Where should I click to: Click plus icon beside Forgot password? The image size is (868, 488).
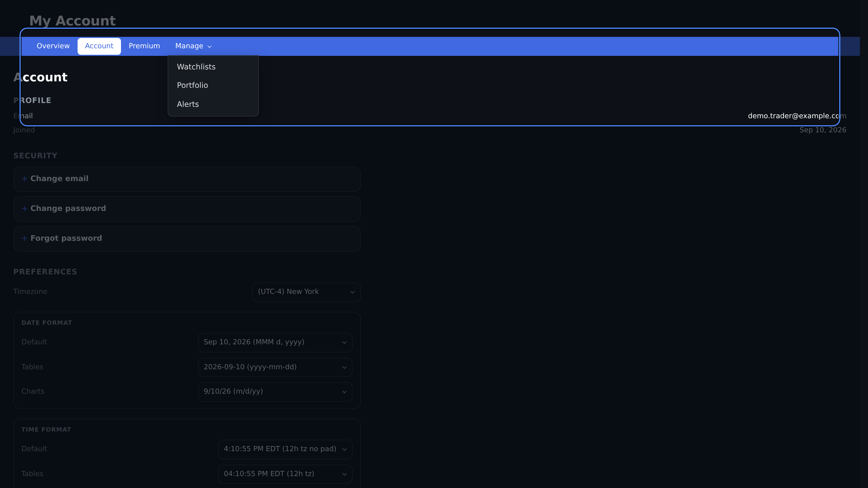pos(24,239)
